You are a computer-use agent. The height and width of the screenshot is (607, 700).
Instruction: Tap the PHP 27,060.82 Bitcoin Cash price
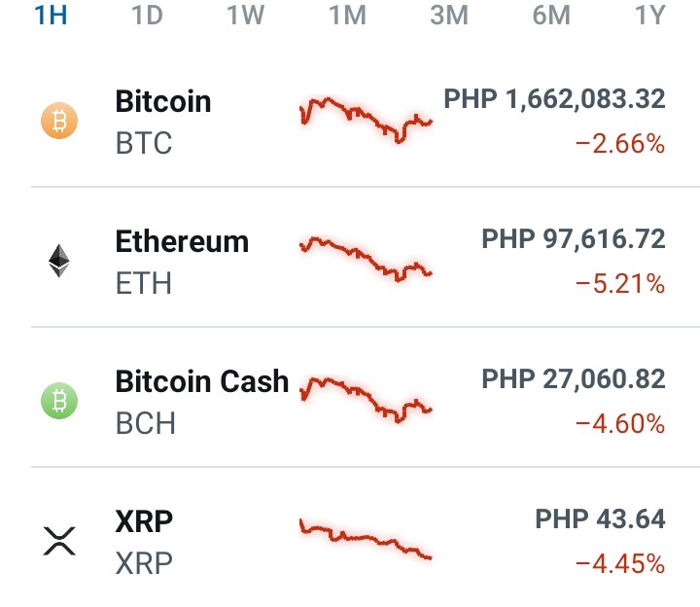tap(574, 378)
